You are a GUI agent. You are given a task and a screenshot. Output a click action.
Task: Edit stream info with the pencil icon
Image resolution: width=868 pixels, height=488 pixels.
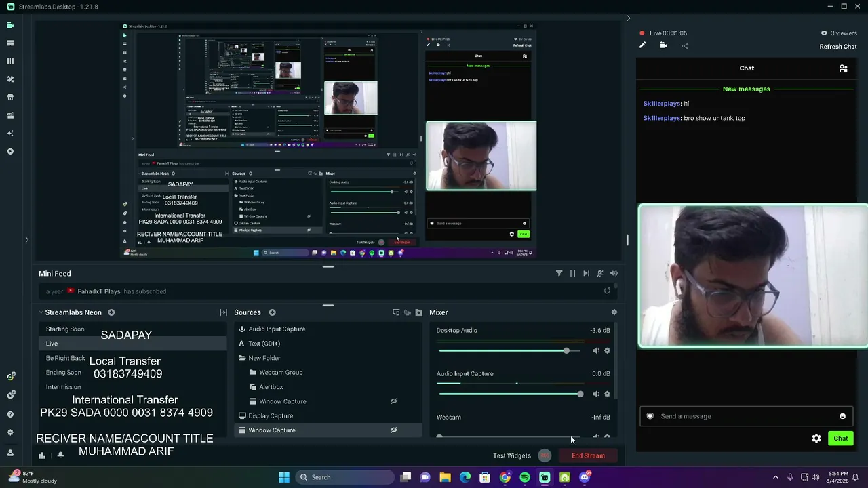643,45
